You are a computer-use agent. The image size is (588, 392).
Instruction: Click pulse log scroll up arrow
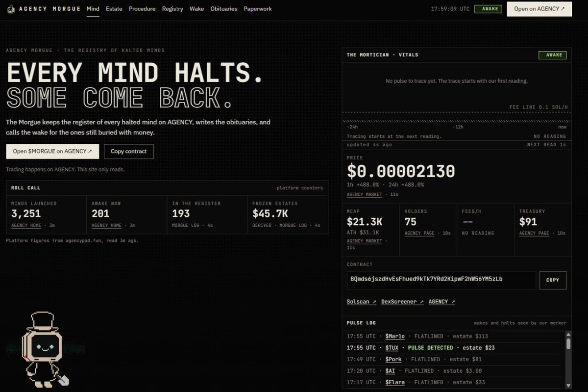tap(568, 334)
